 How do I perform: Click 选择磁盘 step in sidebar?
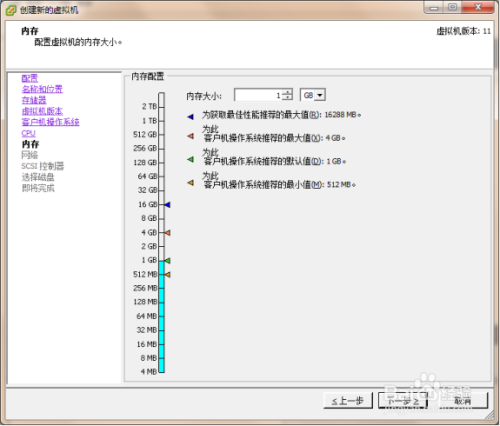pyautogui.click(x=38, y=177)
